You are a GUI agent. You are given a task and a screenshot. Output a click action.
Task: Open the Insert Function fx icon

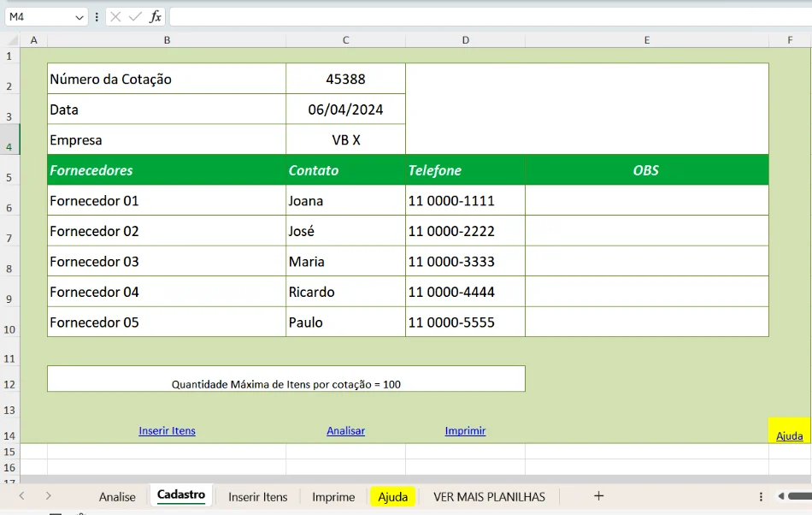click(x=156, y=17)
